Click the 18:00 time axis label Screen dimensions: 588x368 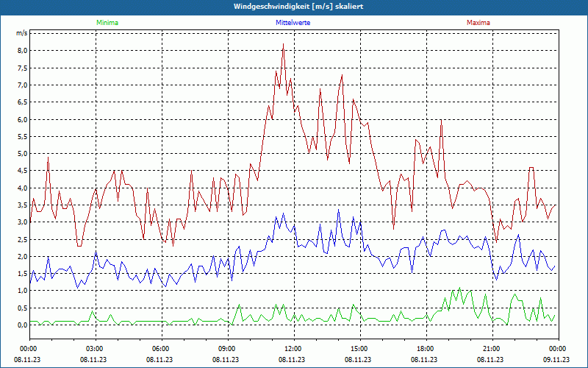click(425, 349)
